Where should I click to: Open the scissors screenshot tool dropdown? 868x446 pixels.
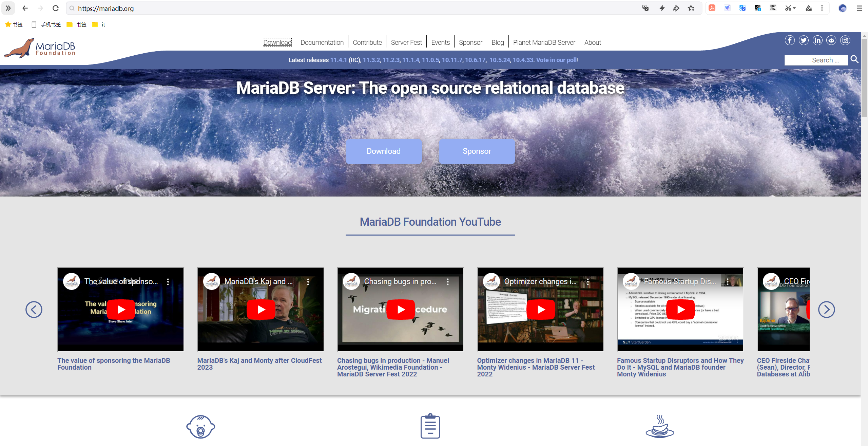tap(790, 8)
